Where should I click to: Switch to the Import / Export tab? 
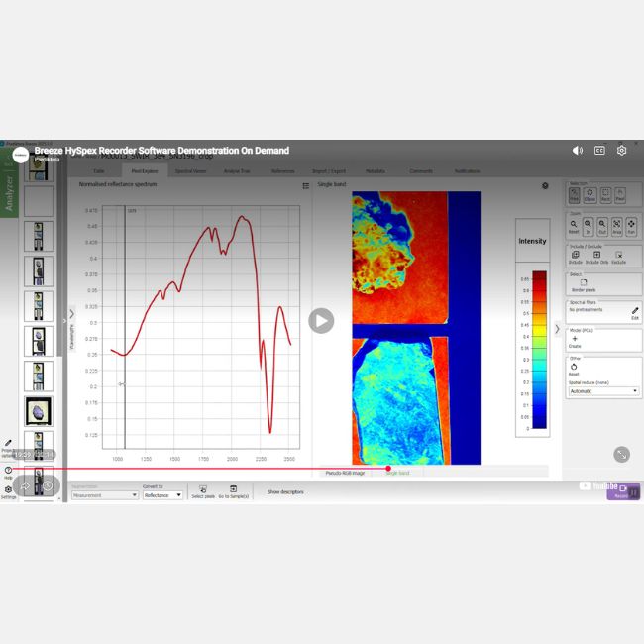pos(329,171)
